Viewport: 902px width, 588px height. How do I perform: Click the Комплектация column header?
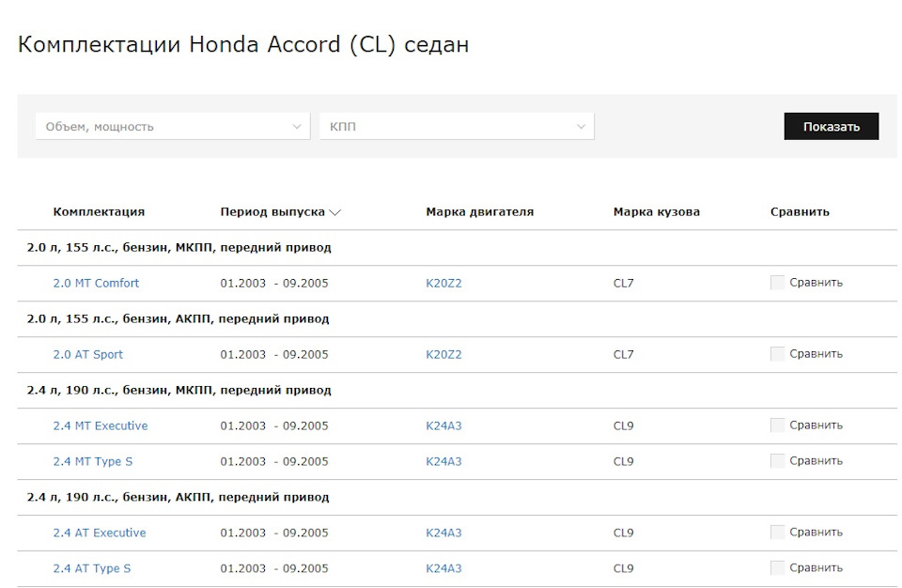(99, 211)
